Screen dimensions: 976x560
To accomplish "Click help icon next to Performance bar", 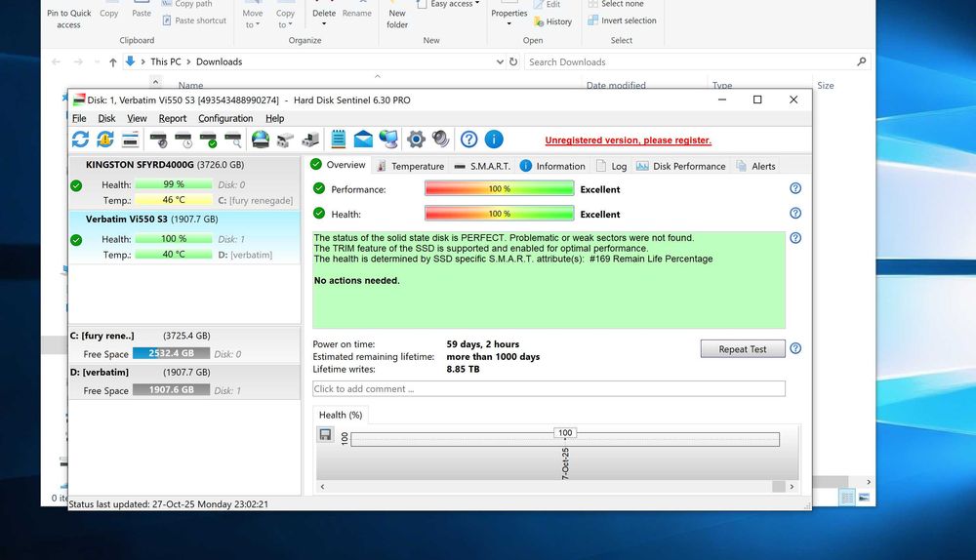I will pyautogui.click(x=795, y=188).
